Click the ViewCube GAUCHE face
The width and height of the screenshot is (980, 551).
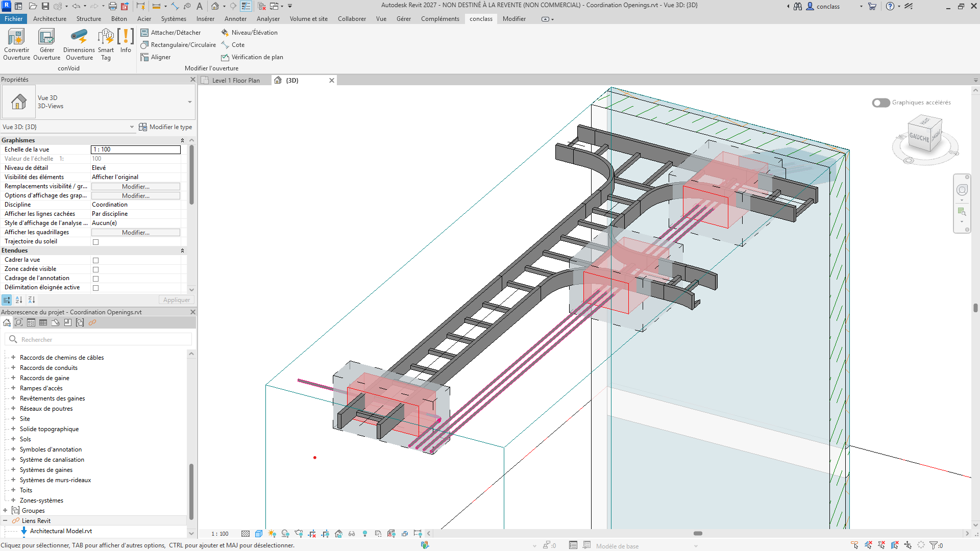pyautogui.click(x=919, y=137)
